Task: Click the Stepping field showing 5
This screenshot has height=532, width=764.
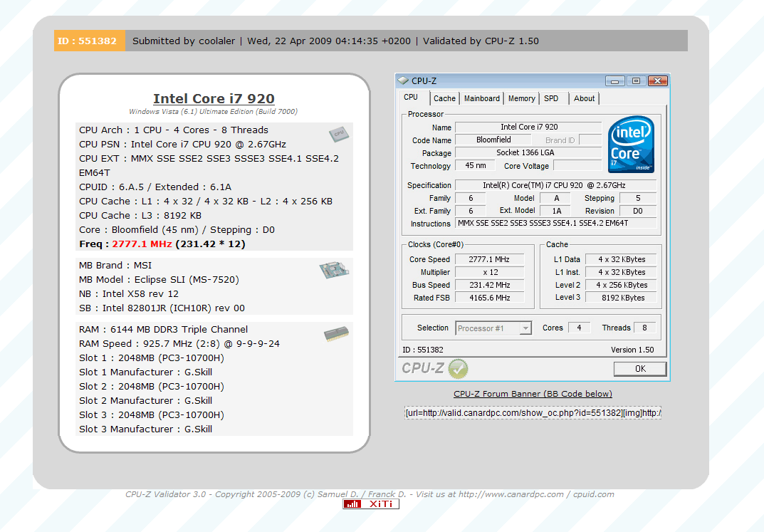Action: [638, 198]
